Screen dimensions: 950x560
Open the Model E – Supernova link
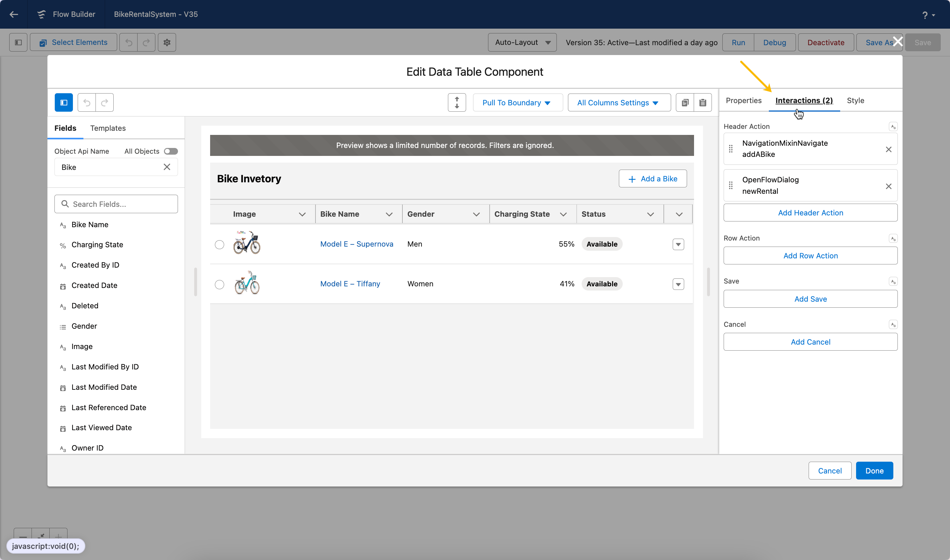357,244
